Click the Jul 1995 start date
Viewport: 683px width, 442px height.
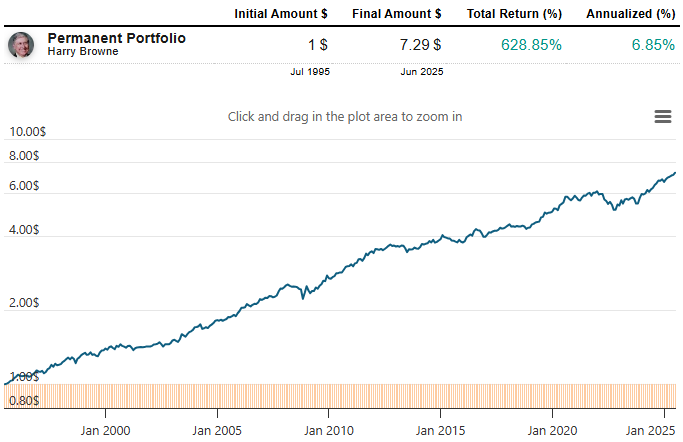[309, 72]
